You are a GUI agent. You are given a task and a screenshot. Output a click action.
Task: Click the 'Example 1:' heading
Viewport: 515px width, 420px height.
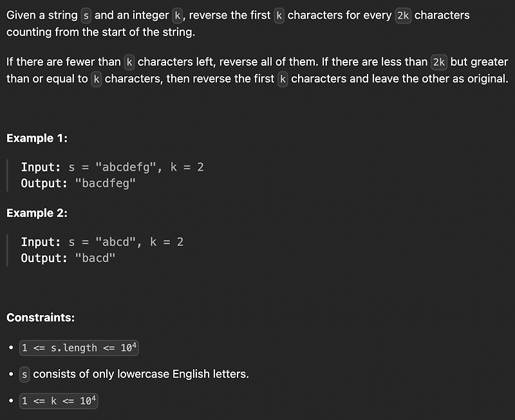[37, 138]
